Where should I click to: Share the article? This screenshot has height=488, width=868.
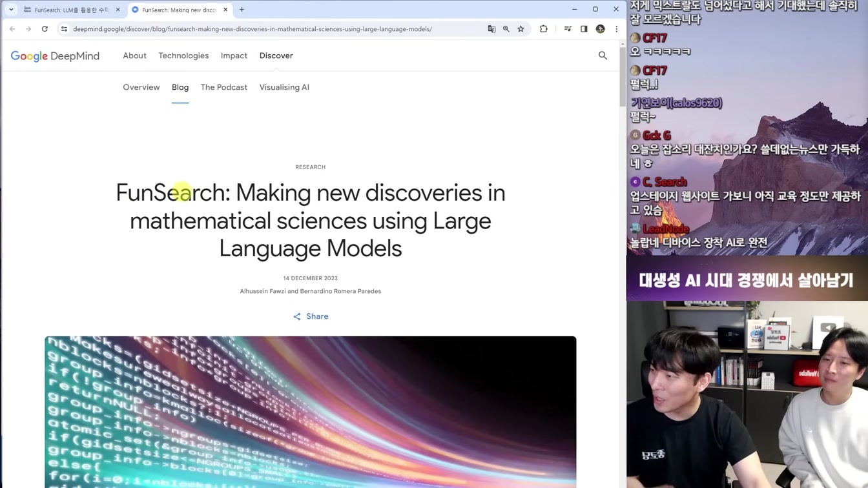click(x=310, y=316)
